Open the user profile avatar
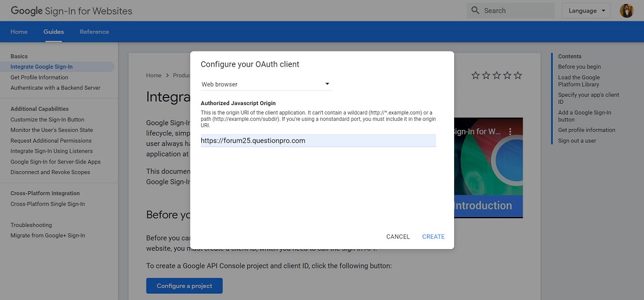Viewport: 644px width, 300px height. 626,11
